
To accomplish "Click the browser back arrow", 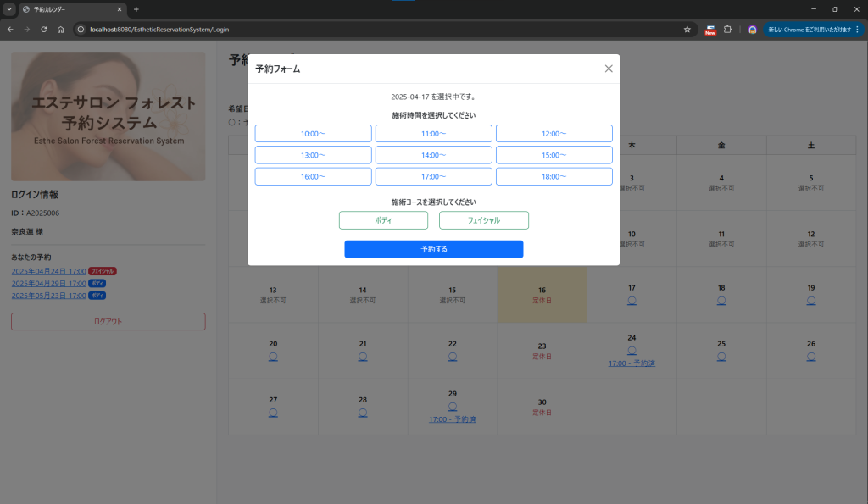I will pos(10,30).
